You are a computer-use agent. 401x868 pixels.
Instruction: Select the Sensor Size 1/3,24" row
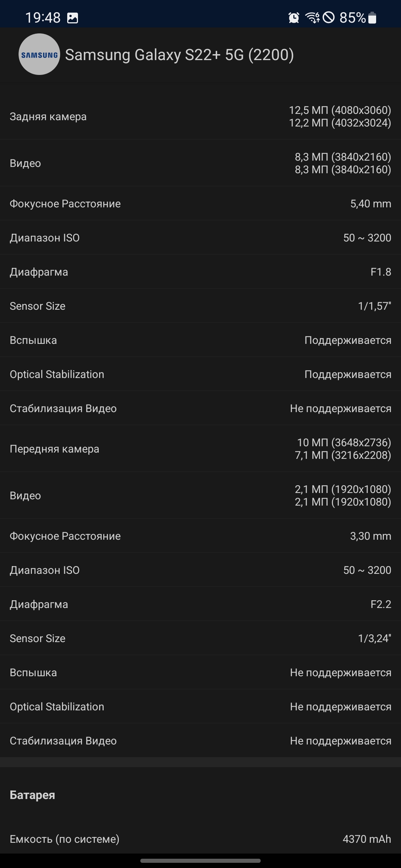coord(200,638)
